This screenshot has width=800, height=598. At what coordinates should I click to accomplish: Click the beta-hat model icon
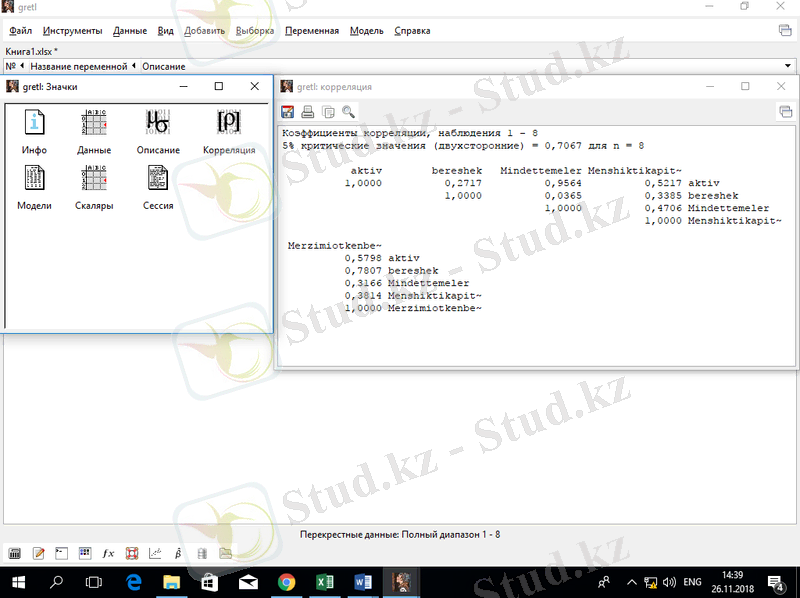coord(178,553)
